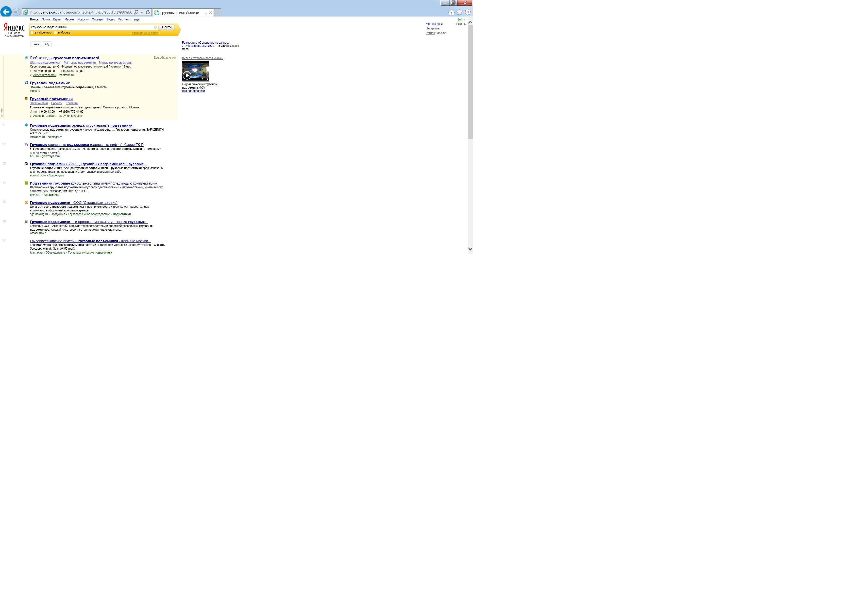Open Favorites star icon
The height and width of the screenshot is (616, 856).
460,12
